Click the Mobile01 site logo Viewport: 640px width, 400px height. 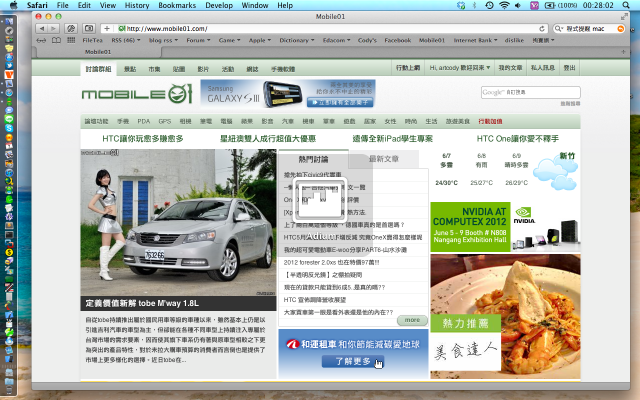point(137,94)
